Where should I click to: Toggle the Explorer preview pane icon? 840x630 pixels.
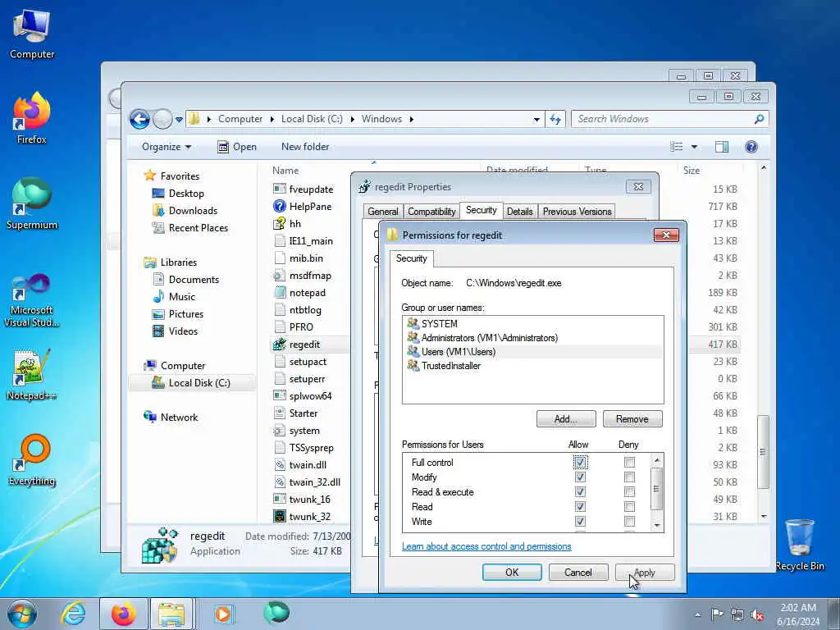click(x=722, y=147)
